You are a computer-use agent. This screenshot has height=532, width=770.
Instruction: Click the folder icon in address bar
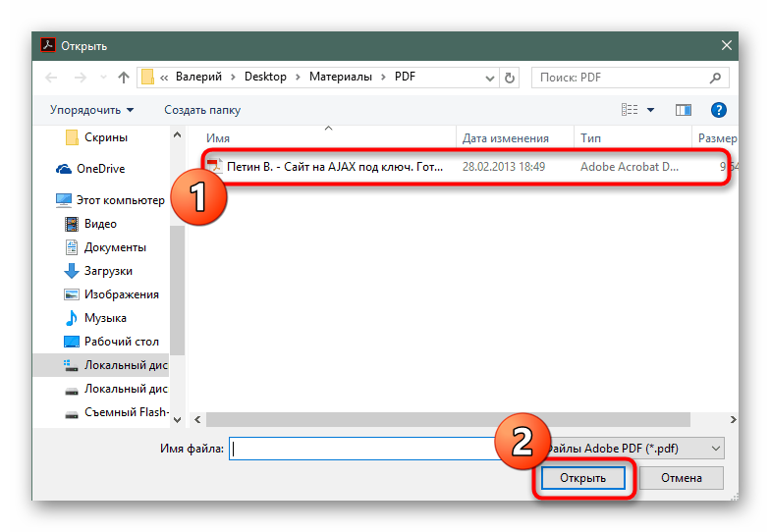[147, 77]
